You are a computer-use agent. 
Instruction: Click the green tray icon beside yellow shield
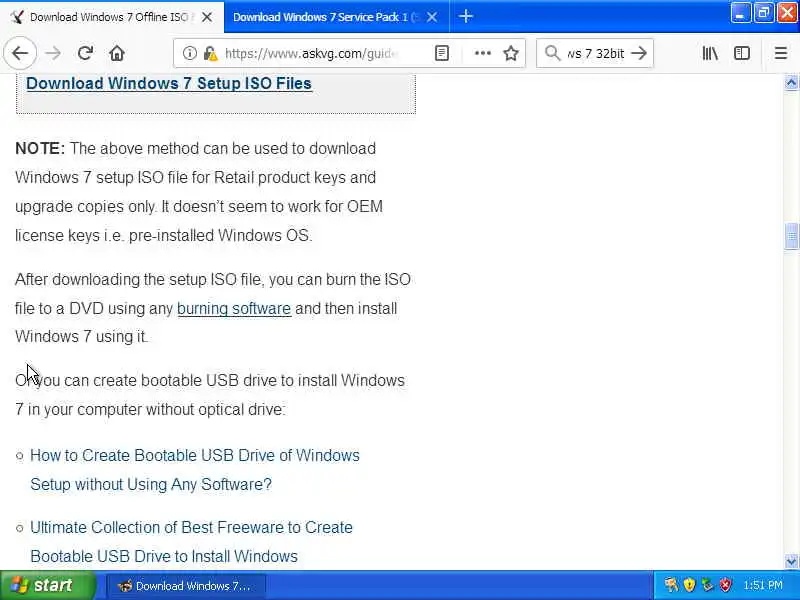(x=707, y=585)
